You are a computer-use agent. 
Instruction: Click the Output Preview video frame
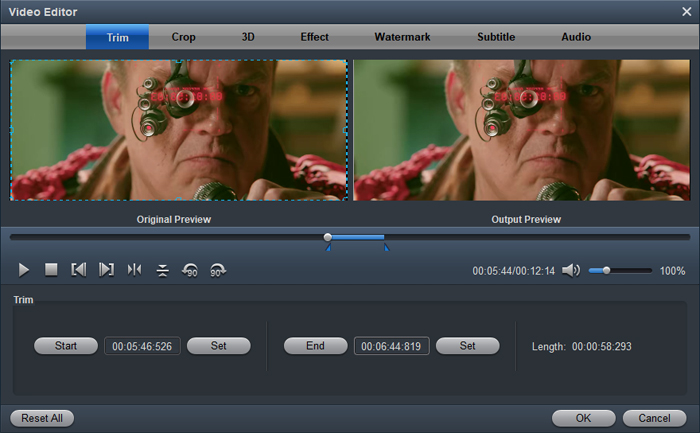tap(521, 130)
